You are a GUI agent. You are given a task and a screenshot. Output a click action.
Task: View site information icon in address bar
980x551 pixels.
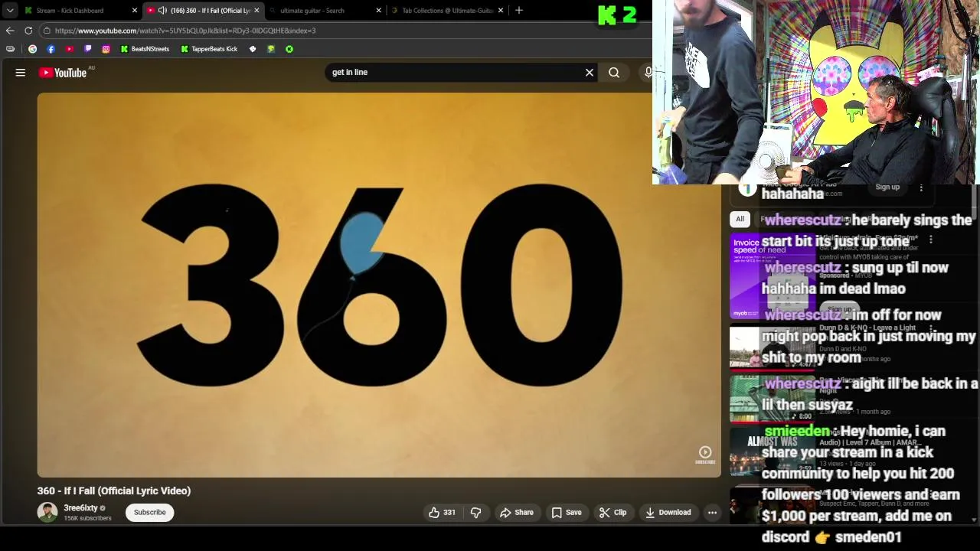(47, 31)
